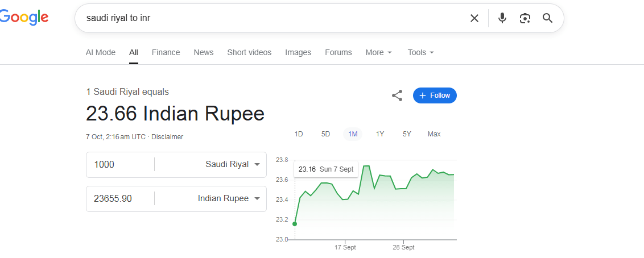Screen dimensions: 644x258
Task: Follow the Saudi Riyal to INR rate
Action: tap(435, 95)
